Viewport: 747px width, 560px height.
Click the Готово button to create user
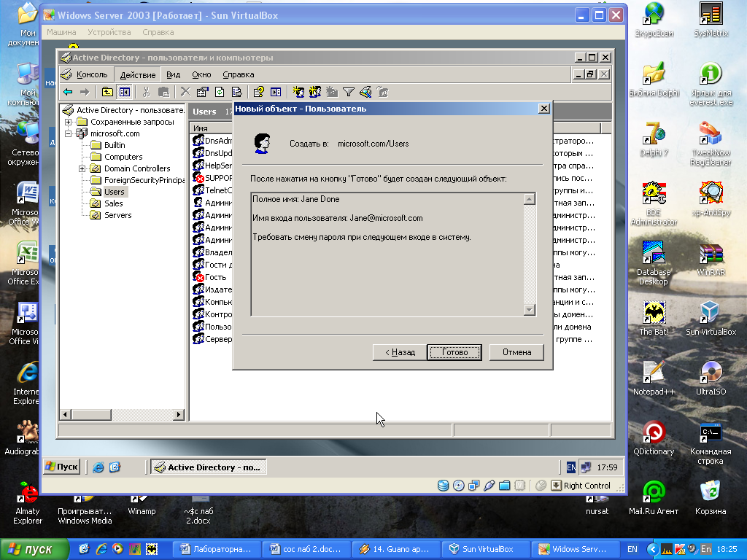pyautogui.click(x=454, y=352)
